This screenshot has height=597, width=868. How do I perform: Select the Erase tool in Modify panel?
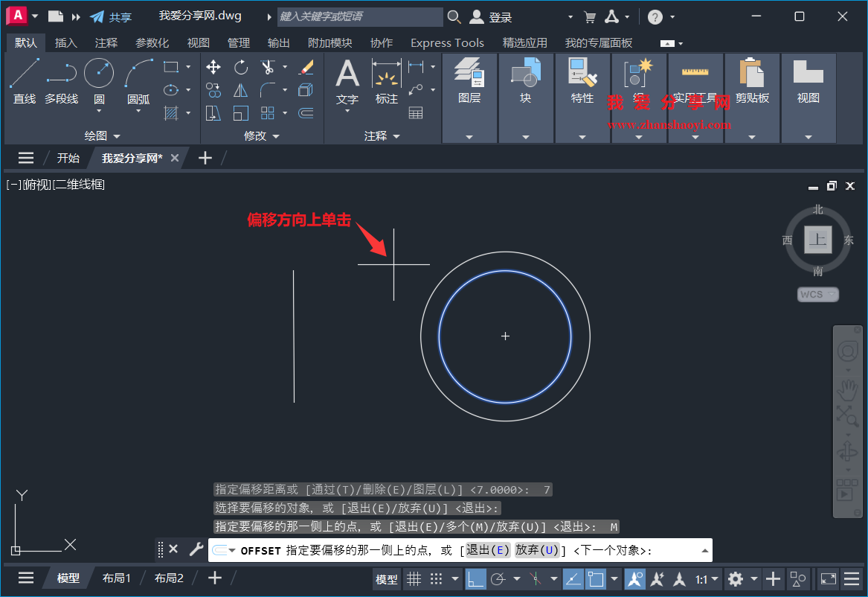(x=306, y=67)
